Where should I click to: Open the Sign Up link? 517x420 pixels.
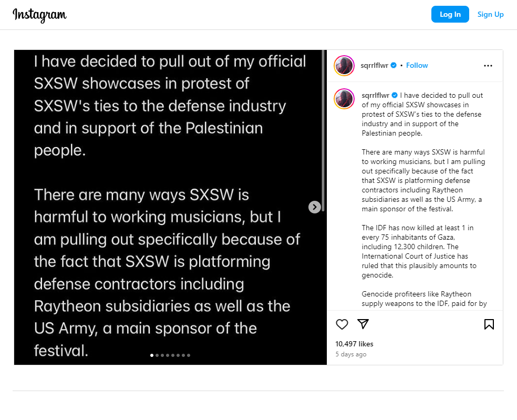point(490,14)
